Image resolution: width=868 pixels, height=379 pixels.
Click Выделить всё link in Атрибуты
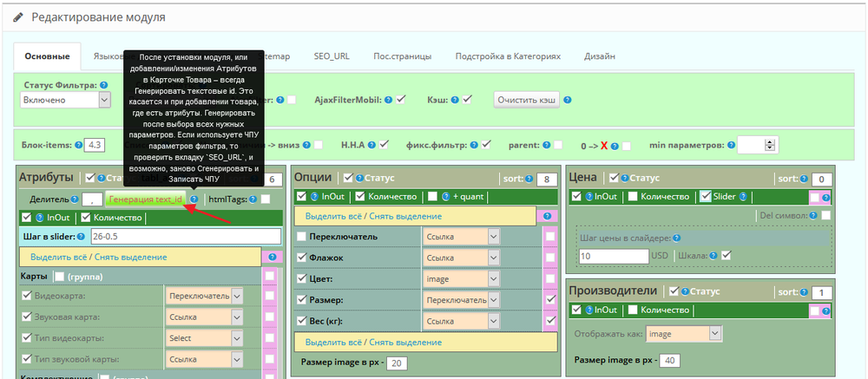58,258
